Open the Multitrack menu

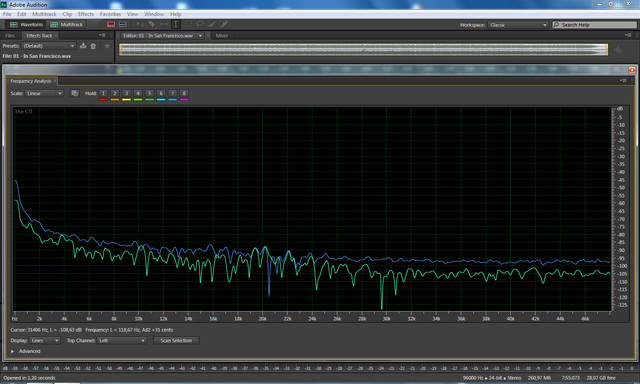point(44,14)
